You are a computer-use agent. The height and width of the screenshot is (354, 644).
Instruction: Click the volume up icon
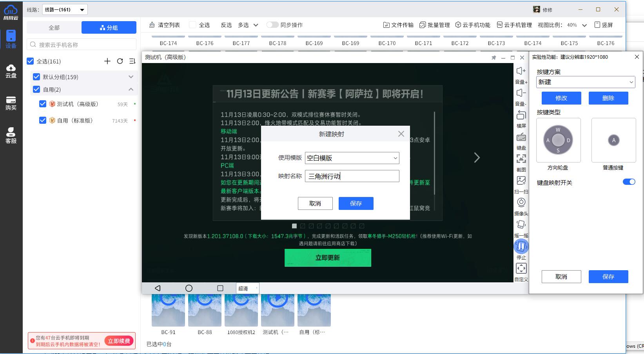[521, 71]
